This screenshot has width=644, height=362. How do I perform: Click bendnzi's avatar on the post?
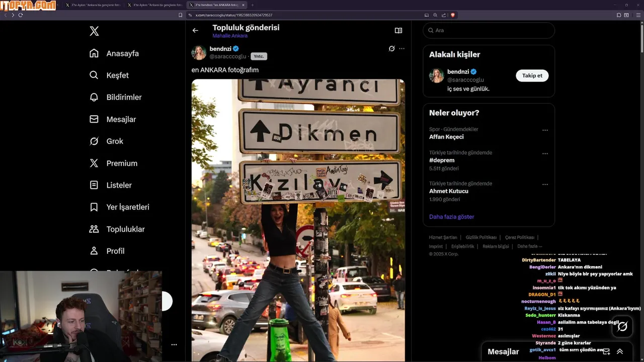[x=199, y=52]
